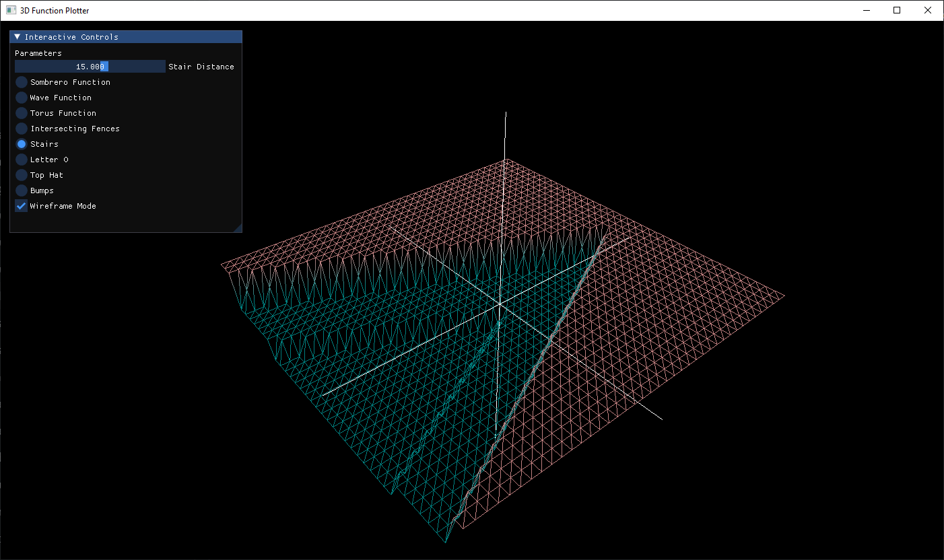The image size is (944, 560).
Task: Disable Wireframe Mode
Action: [20, 205]
